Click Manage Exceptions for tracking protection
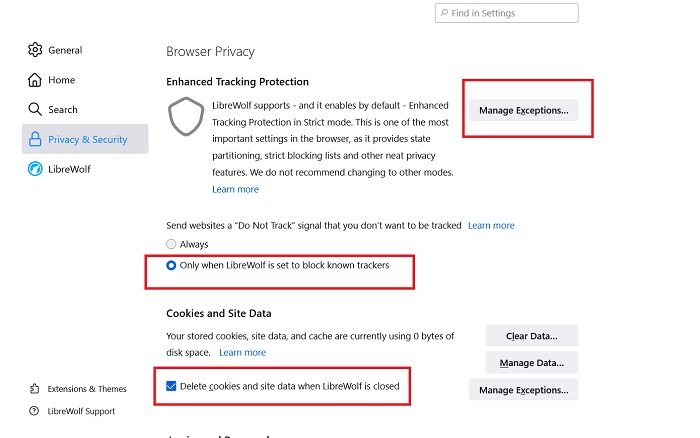The width and height of the screenshot is (700, 438). click(523, 110)
